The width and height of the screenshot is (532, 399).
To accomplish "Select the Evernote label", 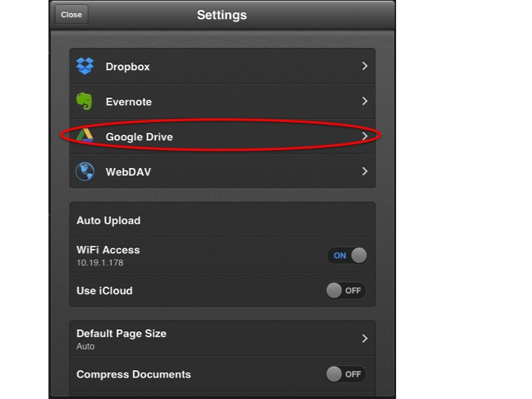I will click(129, 102).
